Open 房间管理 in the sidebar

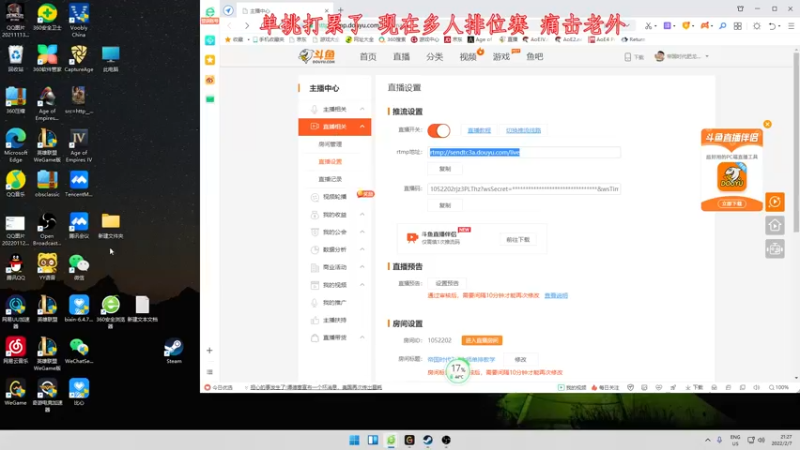(x=330, y=144)
